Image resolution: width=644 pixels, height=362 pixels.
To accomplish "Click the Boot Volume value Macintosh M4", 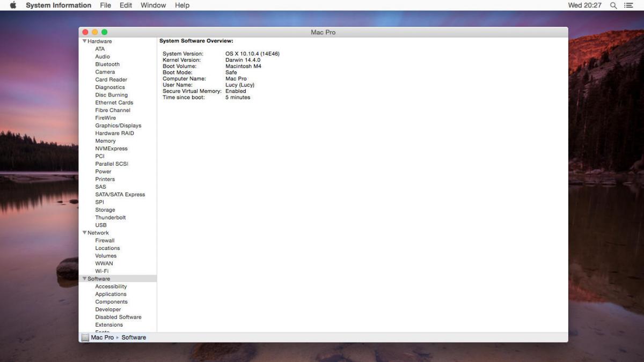I will pyautogui.click(x=243, y=66).
